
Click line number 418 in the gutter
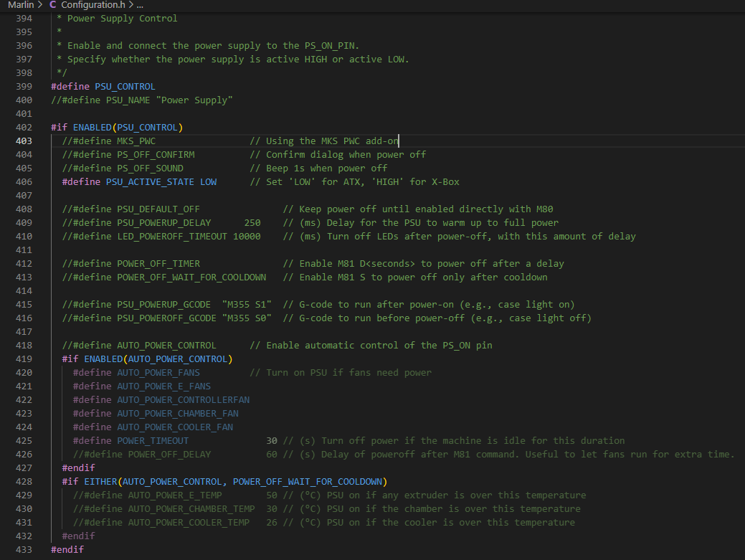click(24, 346)
